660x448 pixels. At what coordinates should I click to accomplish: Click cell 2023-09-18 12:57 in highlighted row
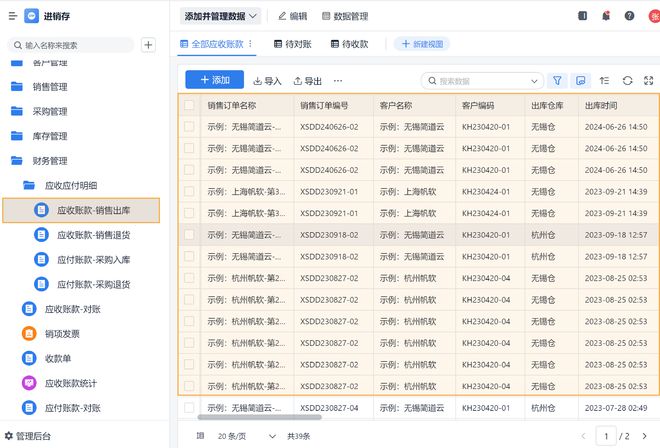coord(616,235)
